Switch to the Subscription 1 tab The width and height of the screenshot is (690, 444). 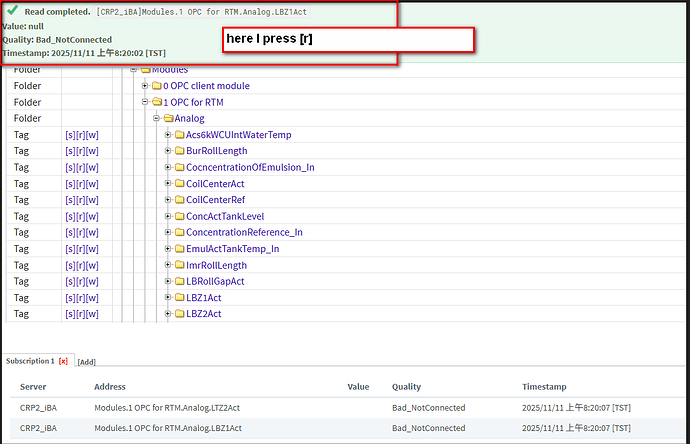click(x=30, y=361)
